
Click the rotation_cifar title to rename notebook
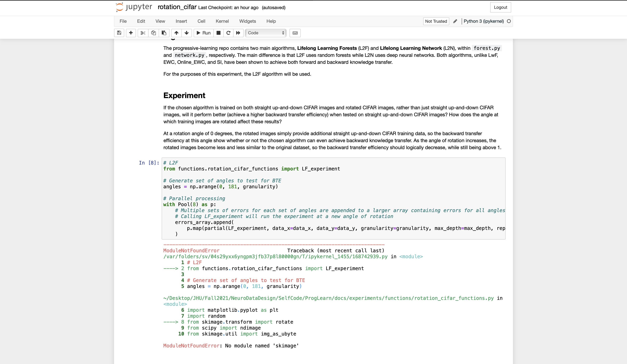[177, 7]
